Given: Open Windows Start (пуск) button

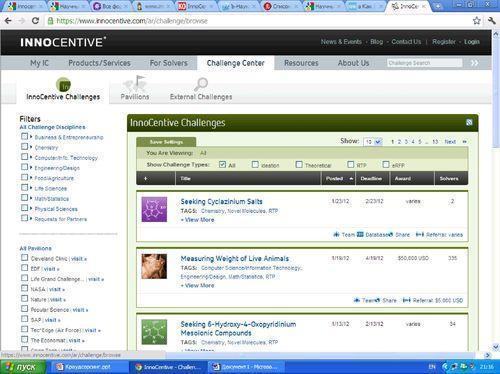Looking at the screenshot, I should pos(22,367).
